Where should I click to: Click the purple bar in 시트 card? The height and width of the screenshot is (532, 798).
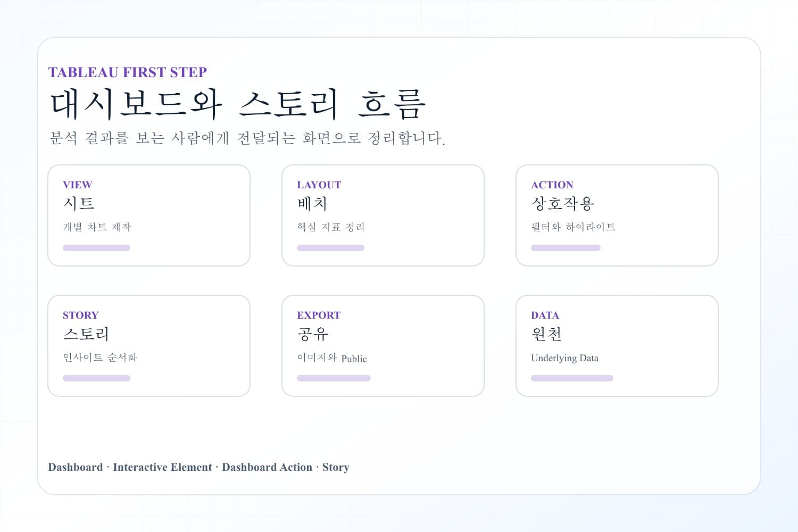96,248
